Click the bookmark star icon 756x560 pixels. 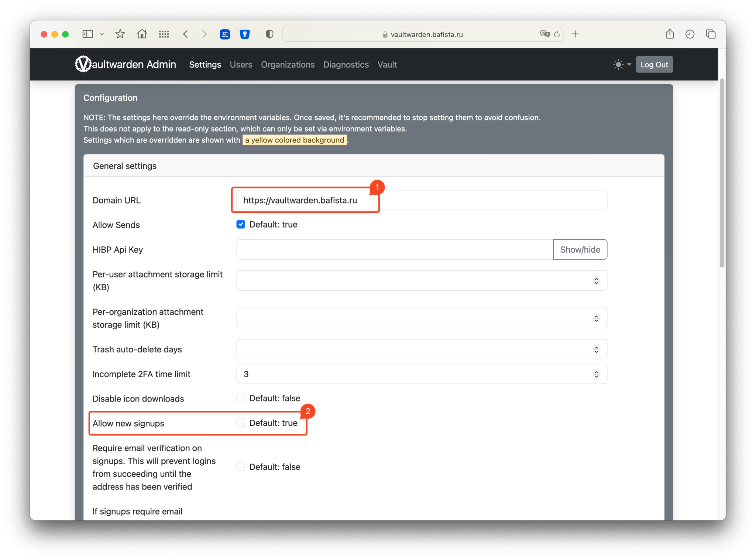pos(120,34)
